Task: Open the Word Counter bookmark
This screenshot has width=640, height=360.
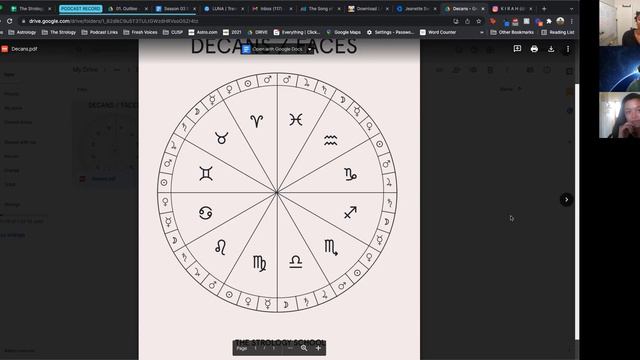Action: coord(438,32)
